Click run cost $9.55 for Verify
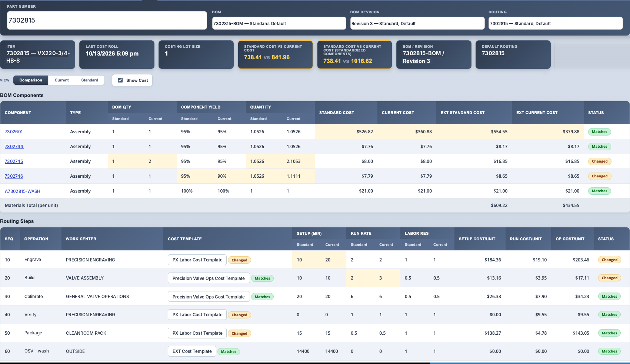Viewport: 630px width, 364px height. [541, 315]
